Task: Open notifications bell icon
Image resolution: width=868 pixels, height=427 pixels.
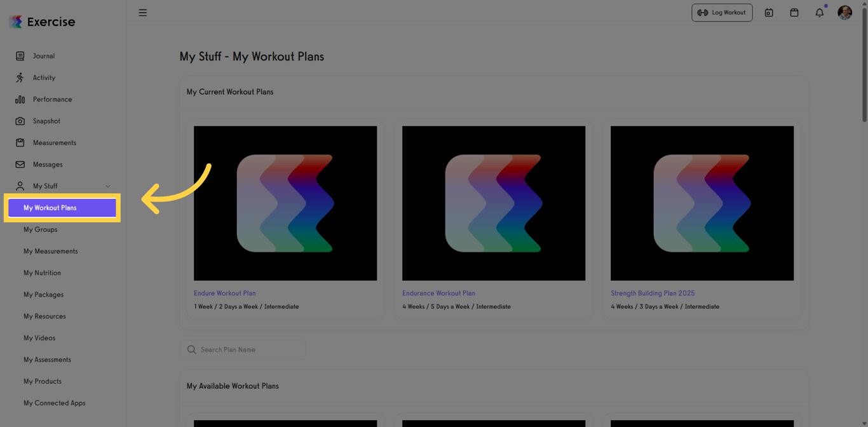Action: click(x=820, y=13)
